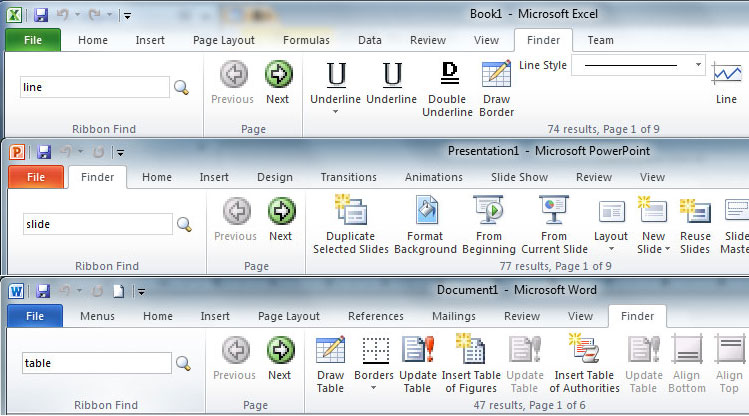Viewport: 749px width, 416px height.
Task: Open the Animations tab in PowerPoint
Action: pyautogui.click(x=434, y=177)
